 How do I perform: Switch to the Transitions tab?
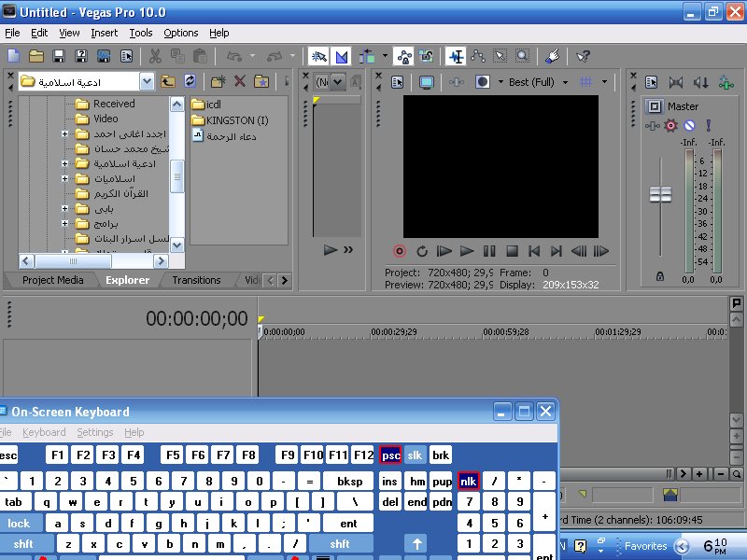[196, 280]
